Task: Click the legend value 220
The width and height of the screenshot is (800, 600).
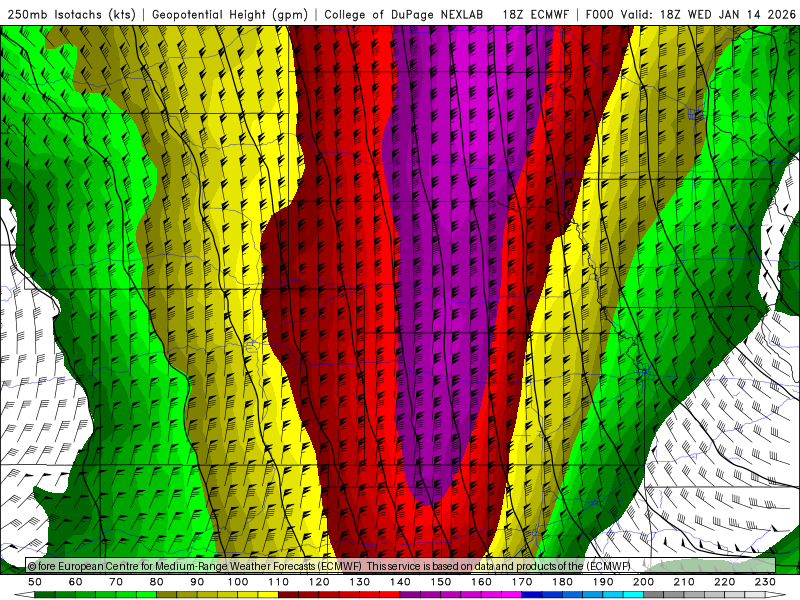Action: pos(724,582)
